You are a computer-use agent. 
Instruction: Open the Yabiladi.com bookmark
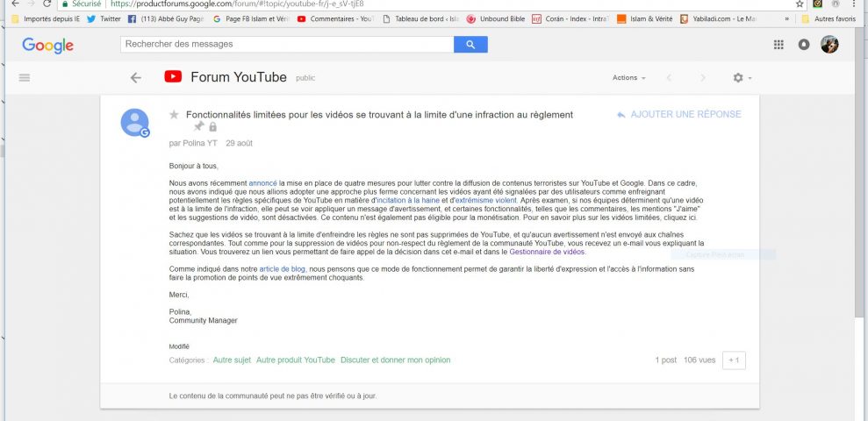(719, 18)
